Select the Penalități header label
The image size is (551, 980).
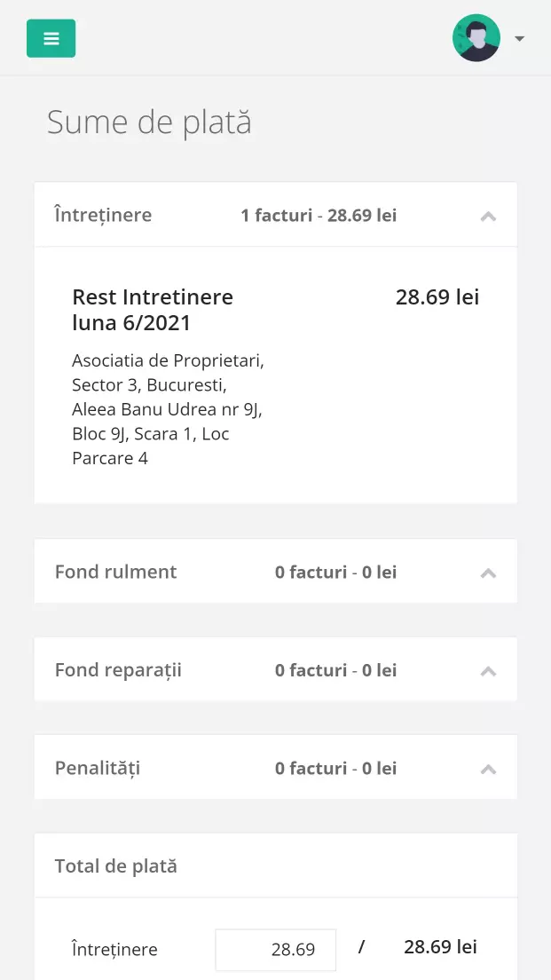98,767
